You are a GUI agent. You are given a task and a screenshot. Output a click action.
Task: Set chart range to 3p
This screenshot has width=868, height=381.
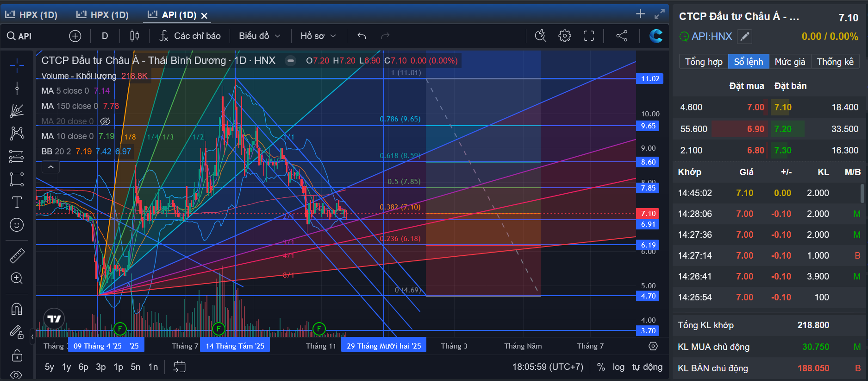point(100,367)
